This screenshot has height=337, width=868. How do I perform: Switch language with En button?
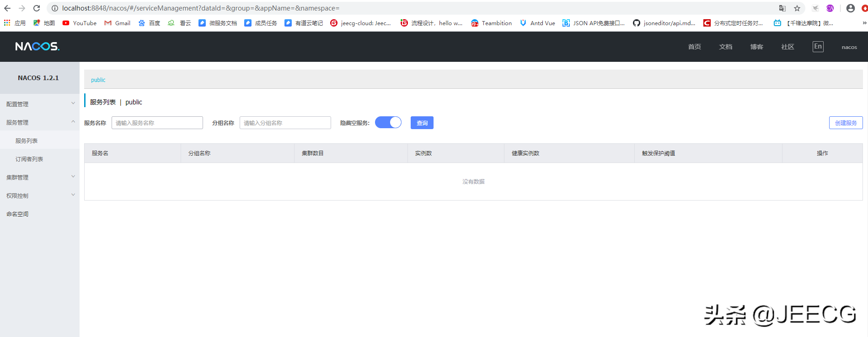818,46
